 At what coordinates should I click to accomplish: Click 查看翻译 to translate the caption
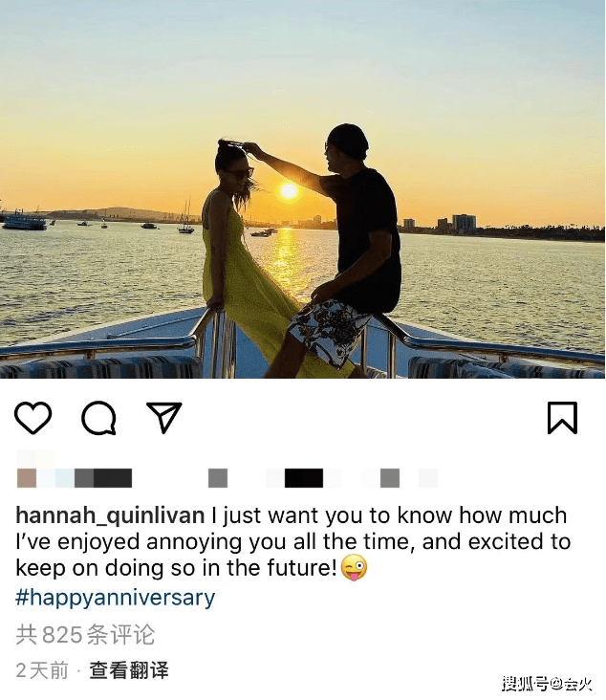pyautogui.click(x=129, y=670)
